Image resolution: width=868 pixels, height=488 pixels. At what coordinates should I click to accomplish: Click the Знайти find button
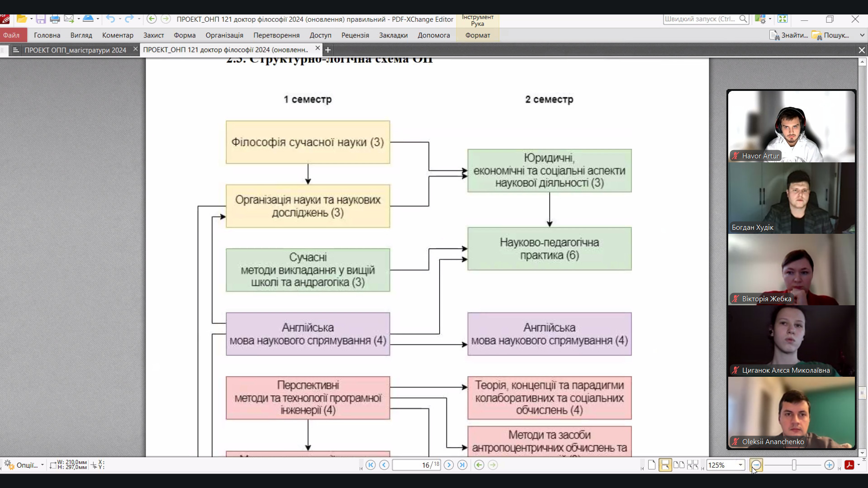pos(788,35)
